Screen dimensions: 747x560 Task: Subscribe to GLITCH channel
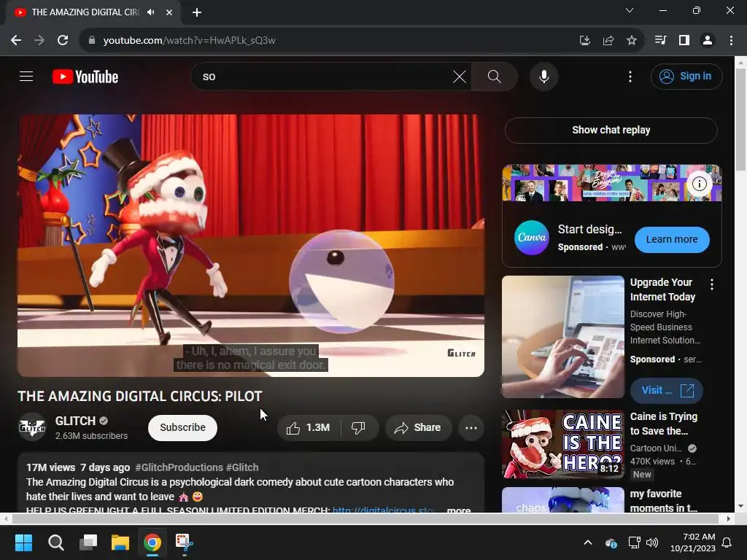click(x=182, y=427)
